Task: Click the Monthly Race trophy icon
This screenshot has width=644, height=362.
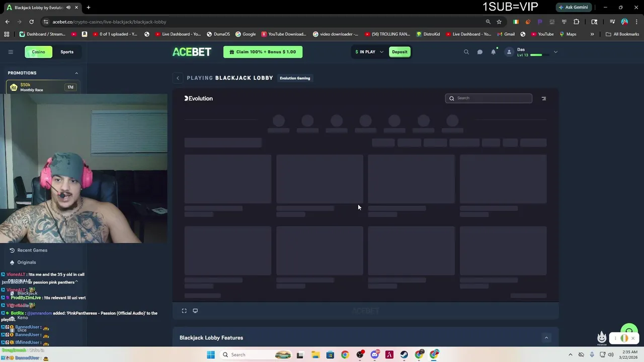Action: coord(14,87)
